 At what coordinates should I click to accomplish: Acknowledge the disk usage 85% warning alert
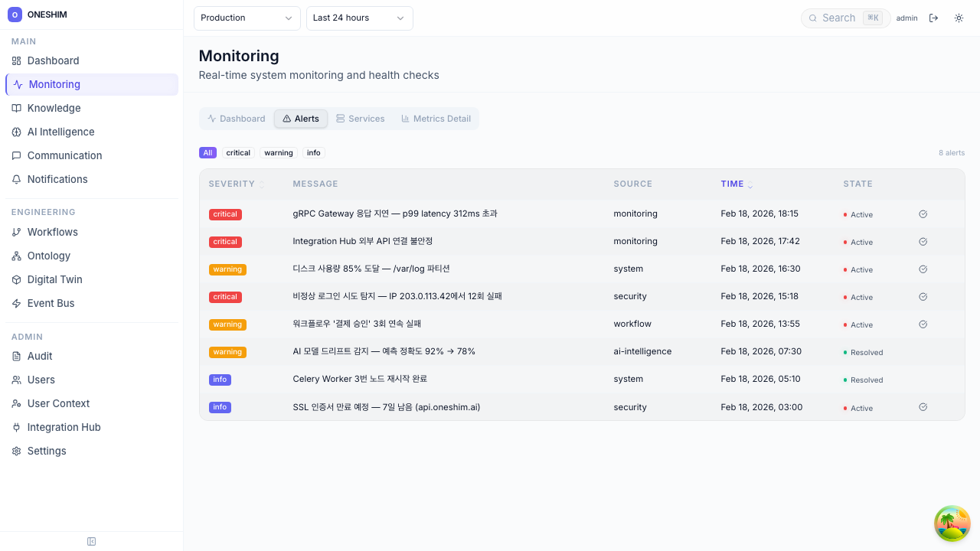pos(923,269)
